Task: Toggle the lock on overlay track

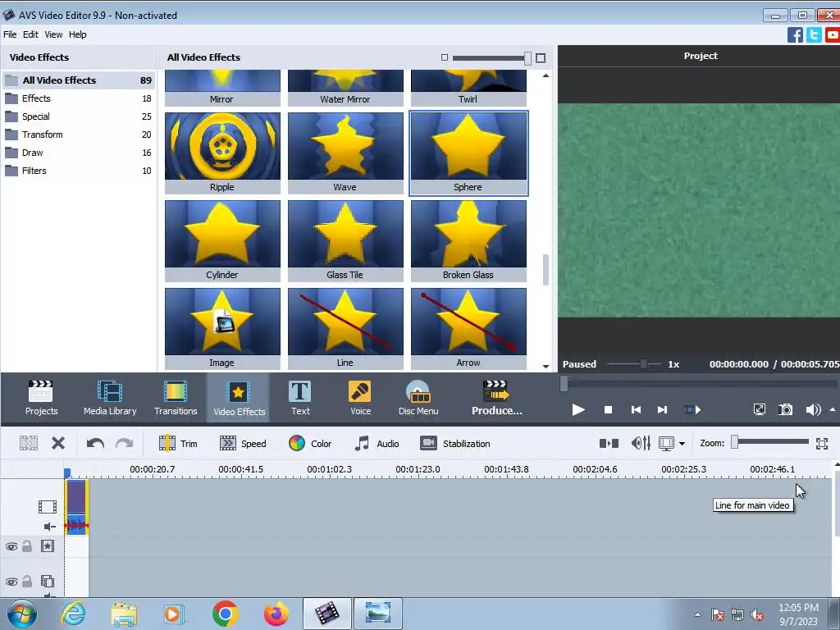Action: (27, 582)
